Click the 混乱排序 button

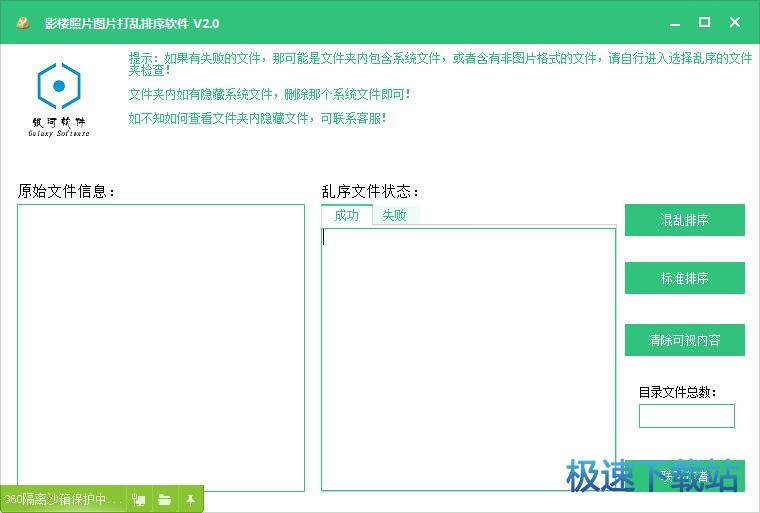pyautogui.click(x=684, y=220)
